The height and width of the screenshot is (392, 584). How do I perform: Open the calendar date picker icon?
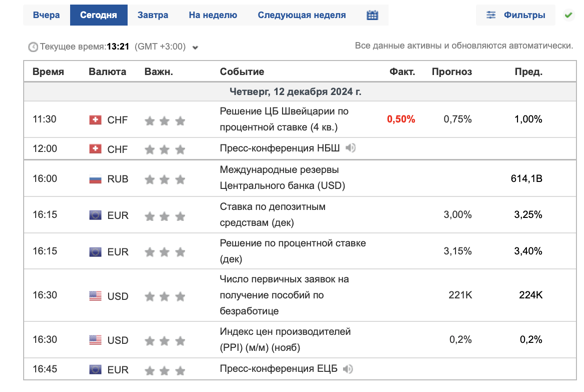[372, 15]
